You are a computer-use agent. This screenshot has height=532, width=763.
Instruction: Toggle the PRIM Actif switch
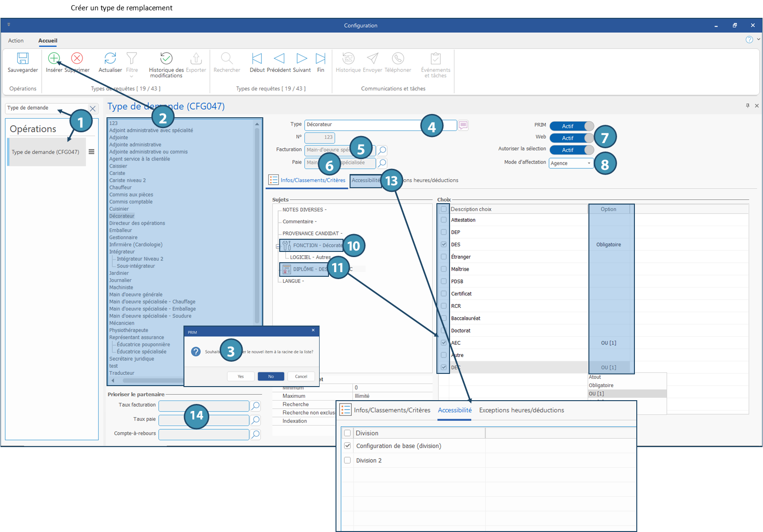tap(572, 126)
